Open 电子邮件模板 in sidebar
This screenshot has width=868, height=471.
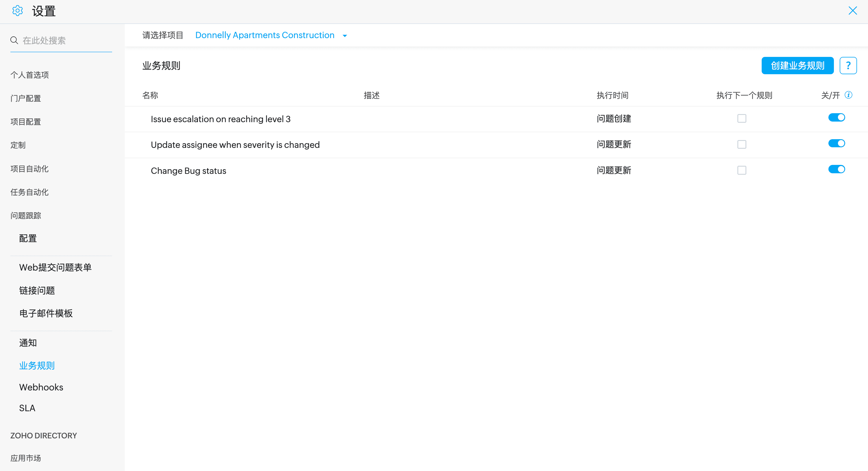pos(46,313)
